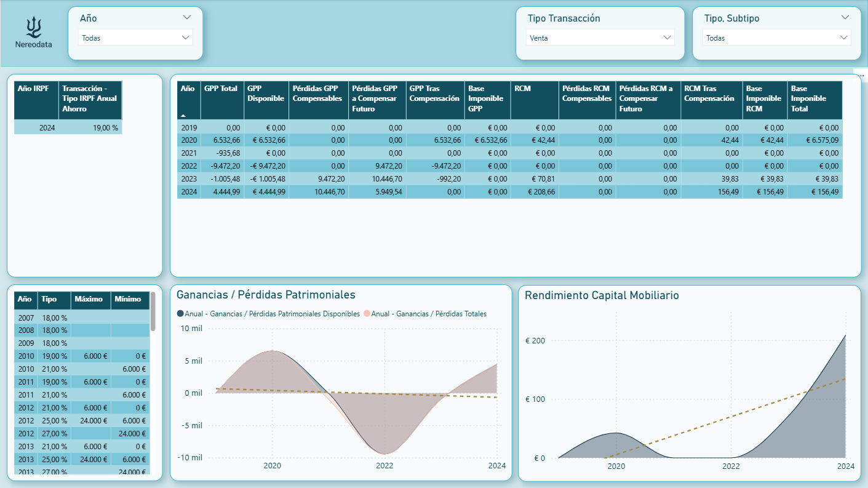Click the chevron icon in the Año slicer header
868x488 pixels.
click(188, 18)
